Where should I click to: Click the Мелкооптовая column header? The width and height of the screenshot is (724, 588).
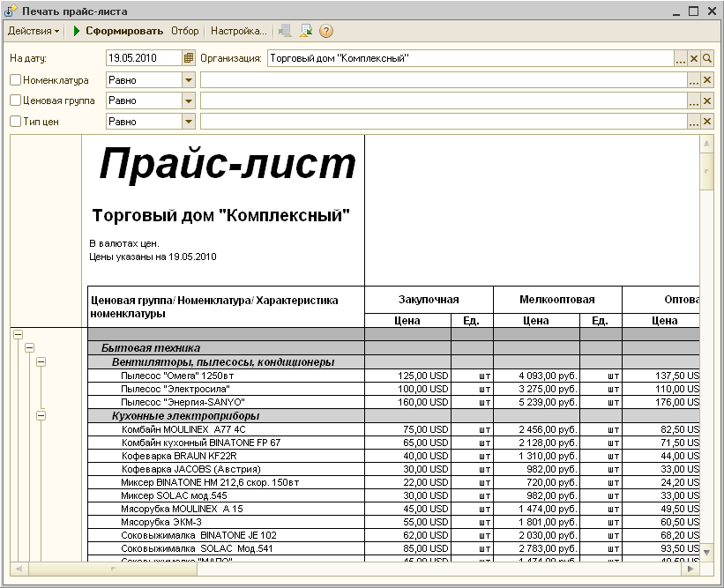(557, 300)
